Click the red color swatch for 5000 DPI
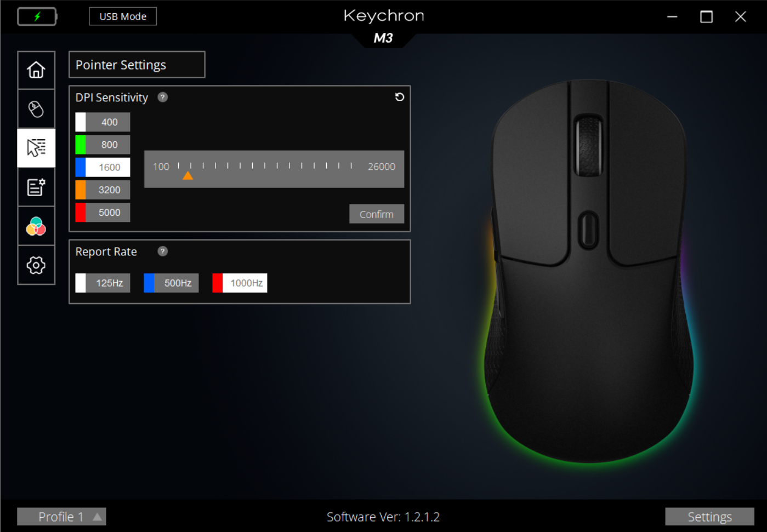 point(81,213)
